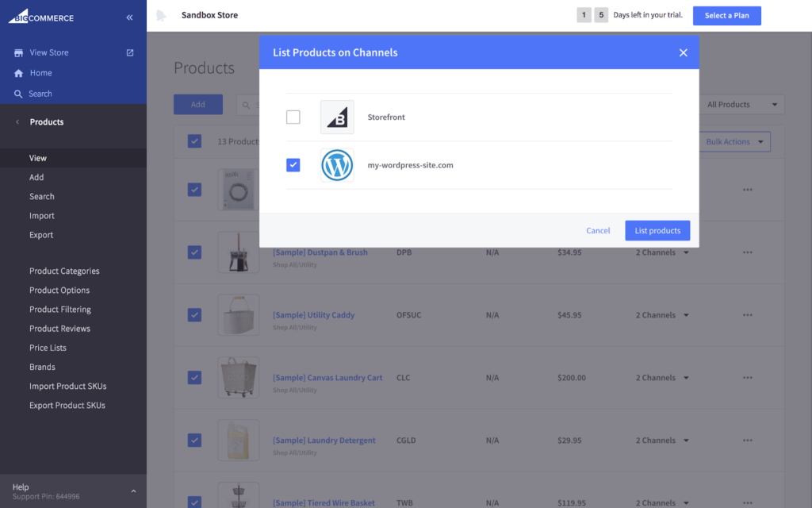Viewport: 812px width, 508px height.
Task: Open Search via the magnifier icon
Action: 17,94
